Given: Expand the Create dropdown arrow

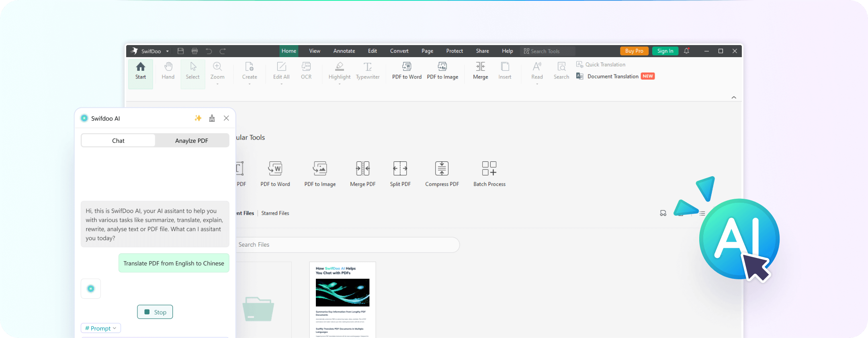Looking at the screenshot, I should click(250, 84).
